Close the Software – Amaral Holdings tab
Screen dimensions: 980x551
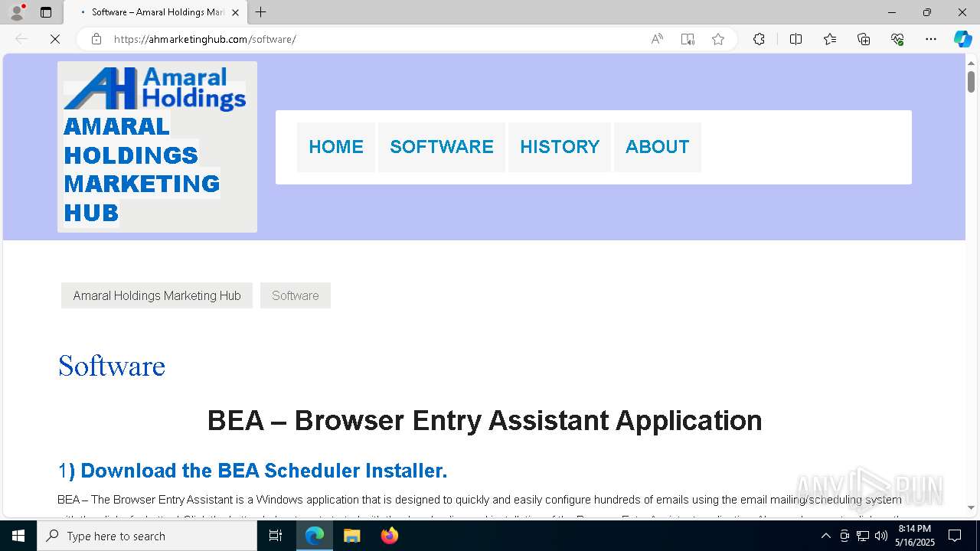click(x=235, y=12)
